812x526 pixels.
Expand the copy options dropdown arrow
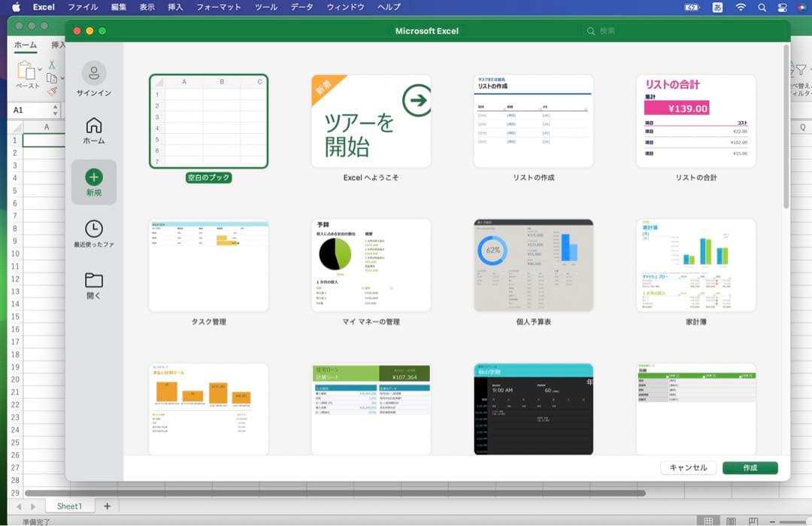(x=62, y=78)
